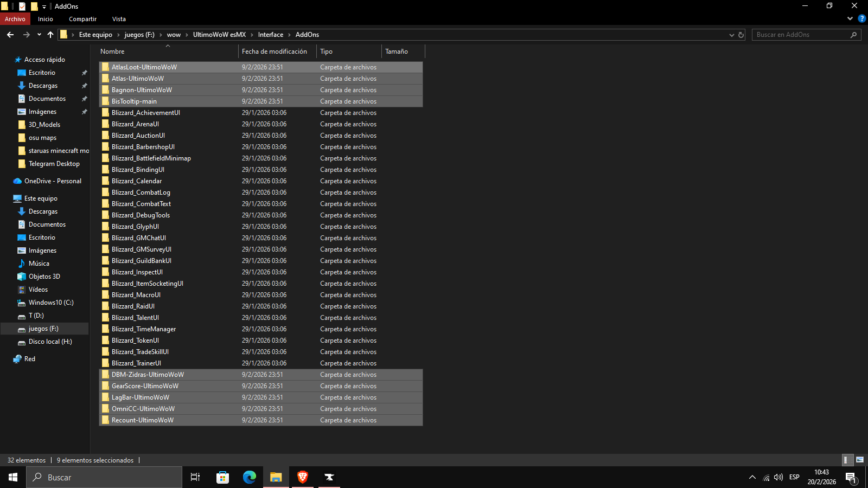This screenshot has height=488, width=868.
Task: Open Brave browser from taskbar
Action: tap(303, 477)
